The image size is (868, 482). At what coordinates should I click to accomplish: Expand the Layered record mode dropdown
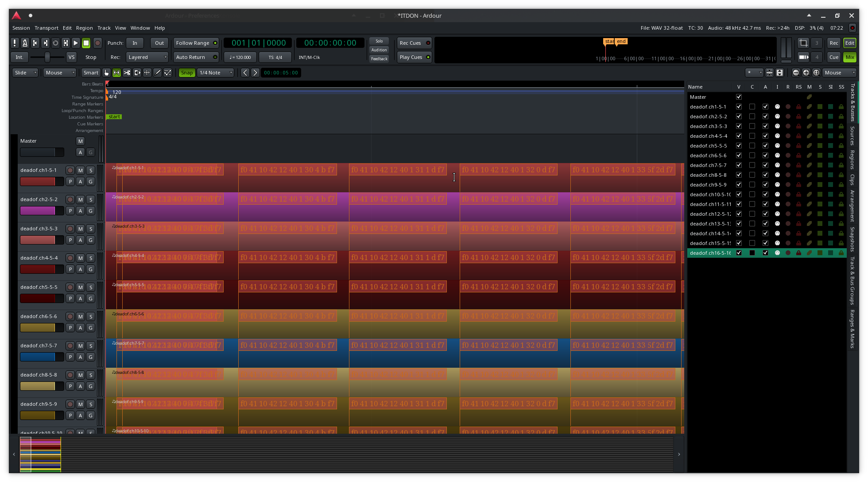(x=147, y=57)
